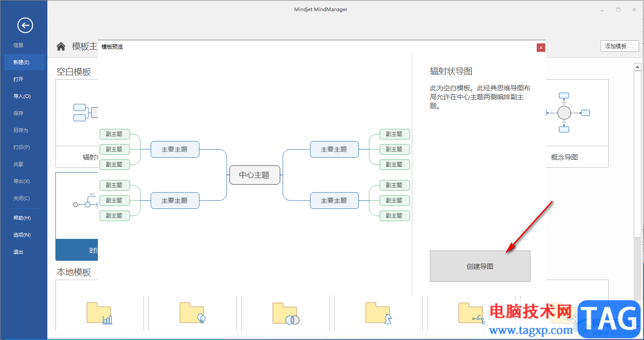Viewport: 644px width, 340px height.
Task: Click the home icon beside the template heading
Action: (61, 47)
